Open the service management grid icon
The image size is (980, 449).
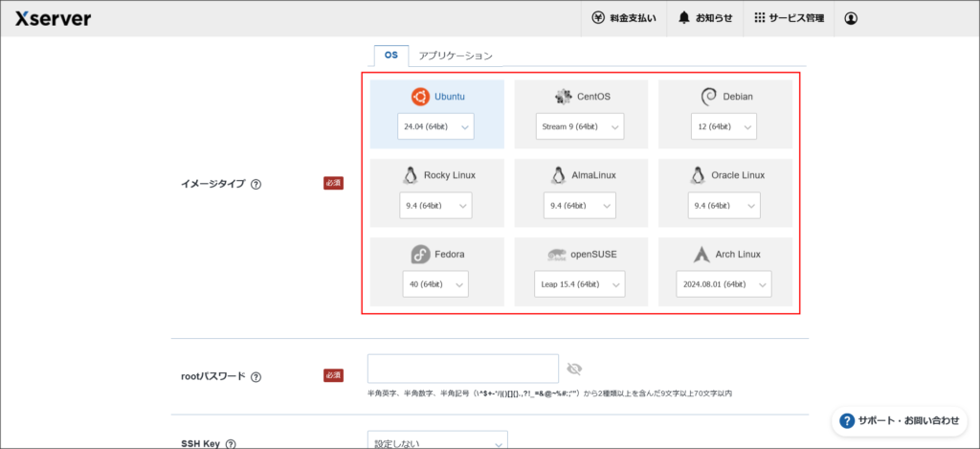(759, 18)
